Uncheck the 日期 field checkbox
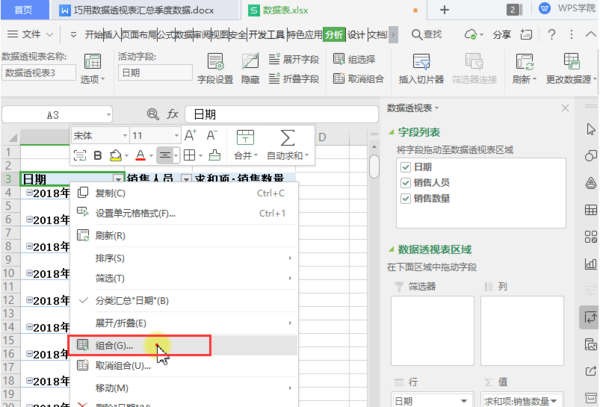 (406, 167)
